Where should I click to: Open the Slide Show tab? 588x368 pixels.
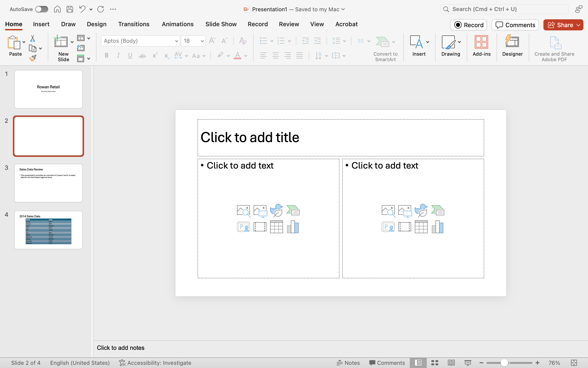click(221, 24)
